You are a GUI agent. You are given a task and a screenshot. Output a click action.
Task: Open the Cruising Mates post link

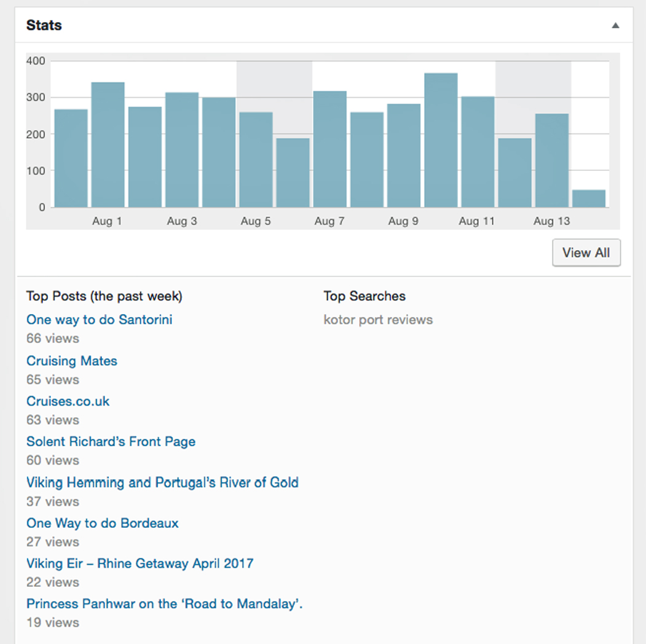click(x=71, y=361)
